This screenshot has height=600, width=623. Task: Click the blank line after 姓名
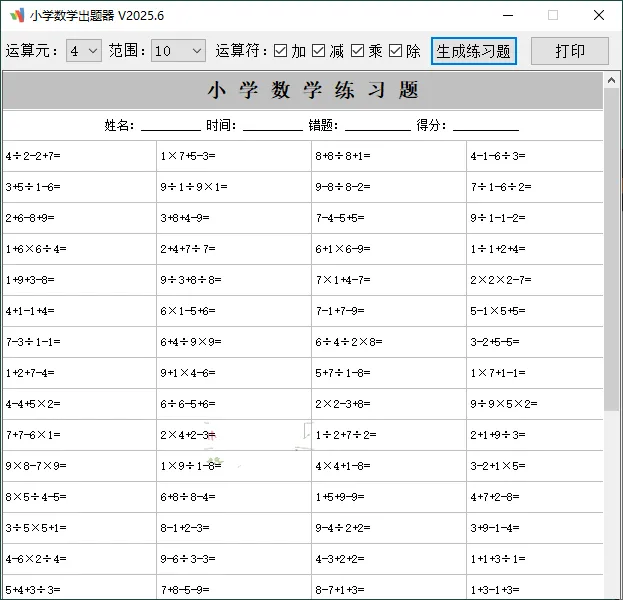[170, 126]
